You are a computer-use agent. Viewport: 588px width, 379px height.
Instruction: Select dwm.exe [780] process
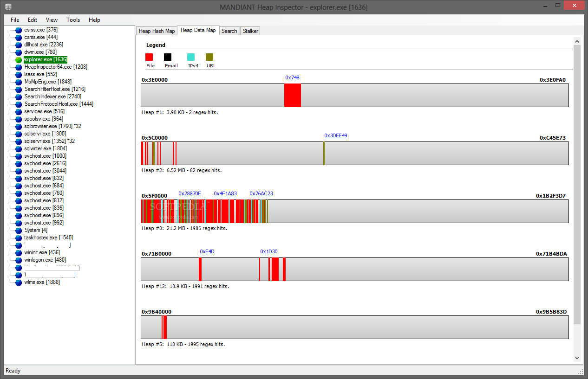click(x=40, y=52)
